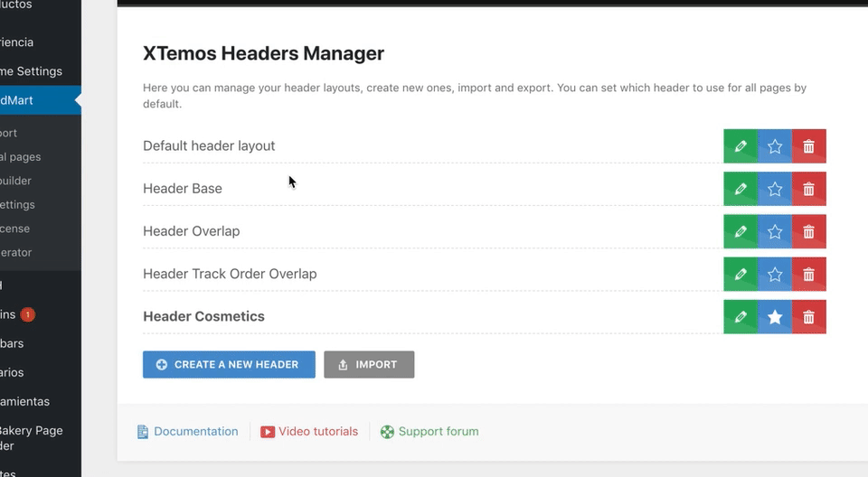Star Header Track Order Overlap as default
This screenshot has width=868, height=477.
pyautogui.click(x=775, y=274)
